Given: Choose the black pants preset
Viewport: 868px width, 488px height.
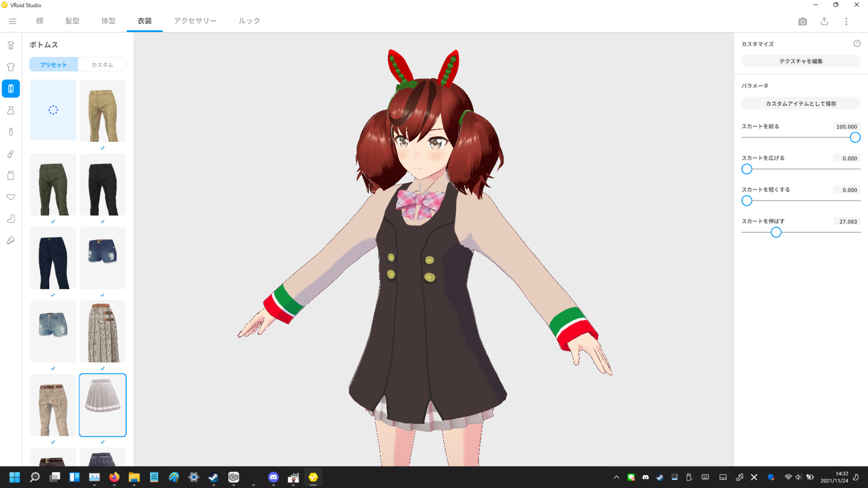Looking at the screenshot, I should (103, 185).
